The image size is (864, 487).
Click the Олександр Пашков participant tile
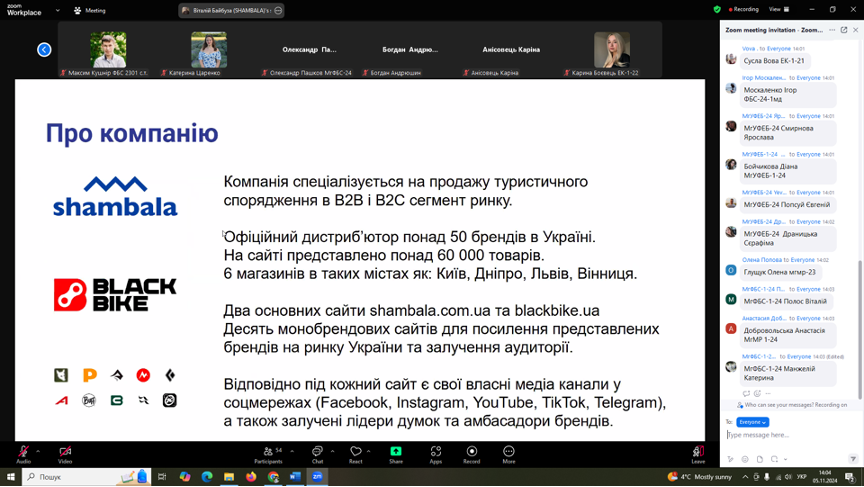tap(310, 50)
